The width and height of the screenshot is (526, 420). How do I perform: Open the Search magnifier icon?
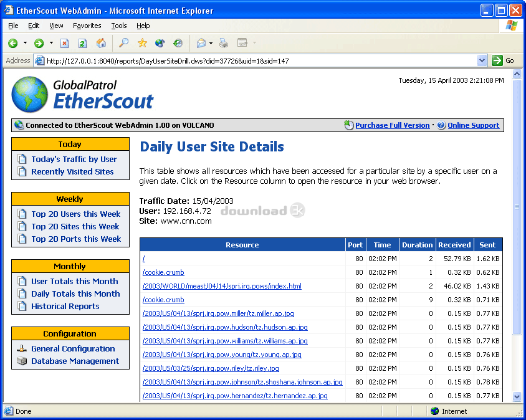coord(124,42)
